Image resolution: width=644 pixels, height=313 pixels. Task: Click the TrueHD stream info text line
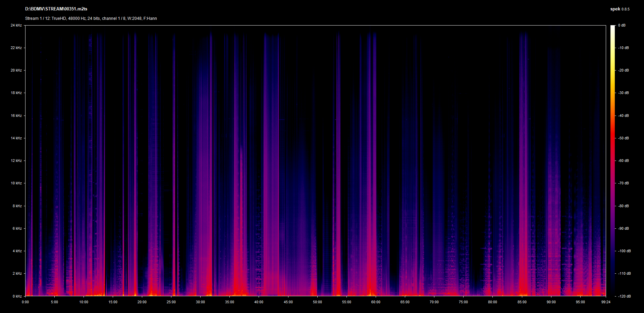pyautogui.click(x=91, y=18)
